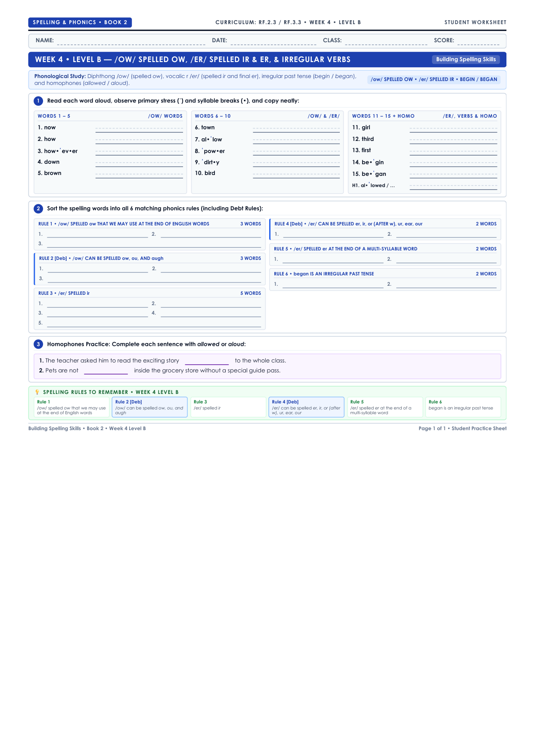Click the lightbulb icon beside Spelling Rules to Remember
The width and height of the screenshot is (534, 756).
37,392
